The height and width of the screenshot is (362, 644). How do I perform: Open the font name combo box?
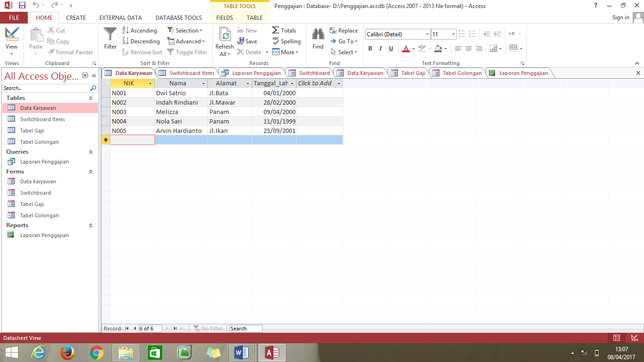(398, 34)
